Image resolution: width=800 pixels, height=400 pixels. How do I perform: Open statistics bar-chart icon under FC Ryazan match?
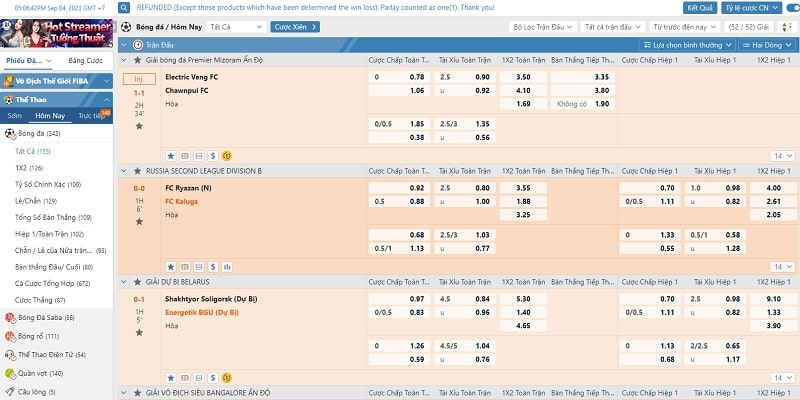[x=227, y=267]
